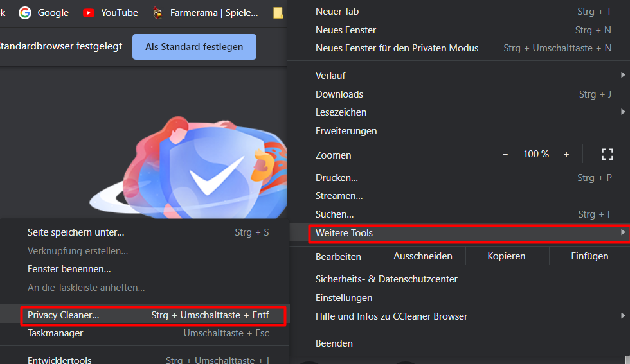Select Suchen... menu entry

[x=460, y=214]
